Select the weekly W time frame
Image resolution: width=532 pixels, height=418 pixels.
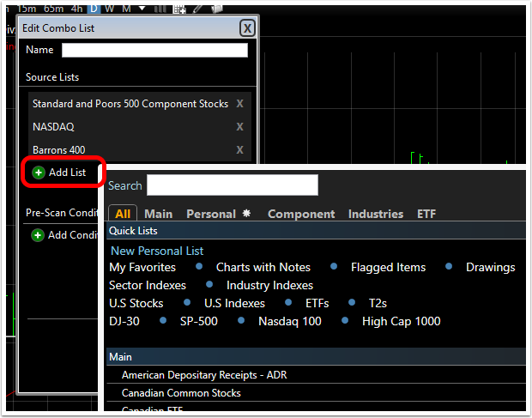110,9
